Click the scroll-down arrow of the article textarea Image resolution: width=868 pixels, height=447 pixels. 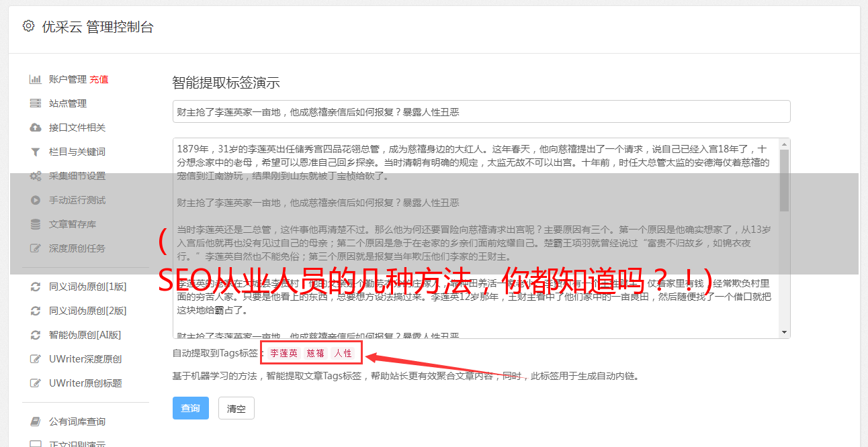(785, 332)
